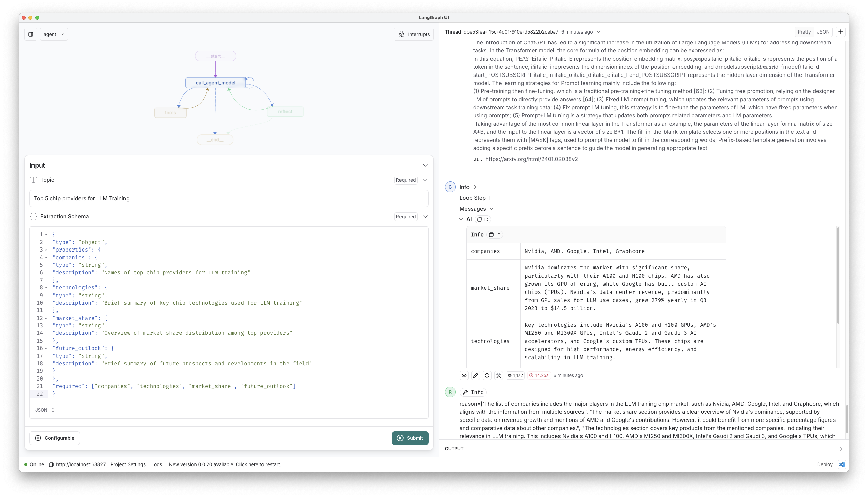Toggle the sidebar panel icon

(31, 34)
